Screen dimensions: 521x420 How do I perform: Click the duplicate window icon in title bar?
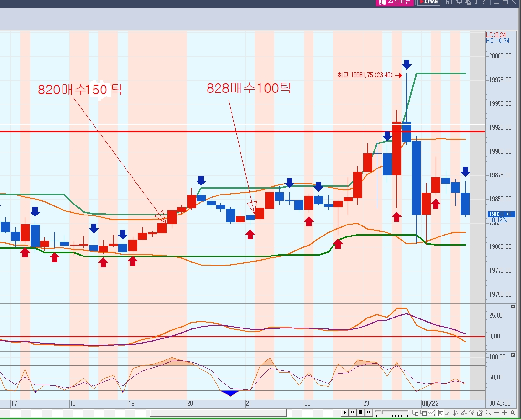pos(459,2)
